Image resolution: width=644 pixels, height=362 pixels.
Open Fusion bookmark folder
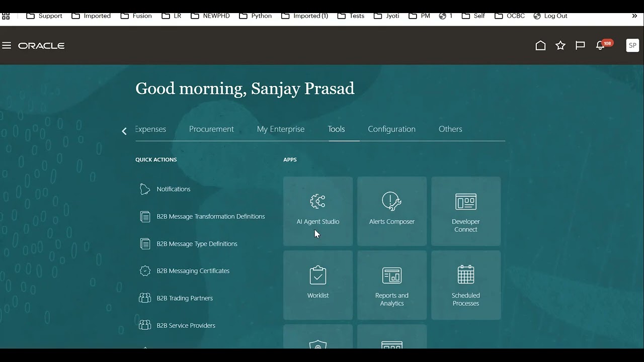(x=136, y=16)
